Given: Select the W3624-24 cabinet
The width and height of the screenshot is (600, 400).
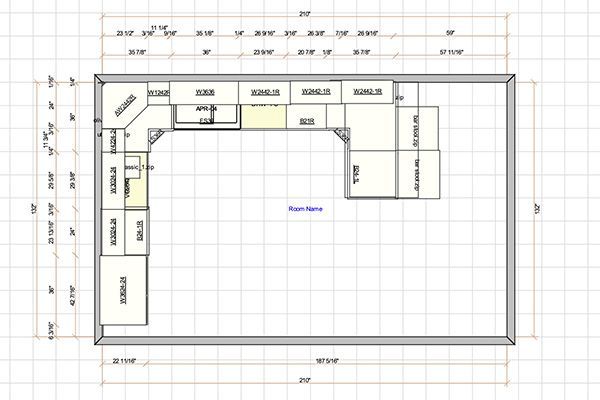Looking at the screenshot, I should [123, 290].
